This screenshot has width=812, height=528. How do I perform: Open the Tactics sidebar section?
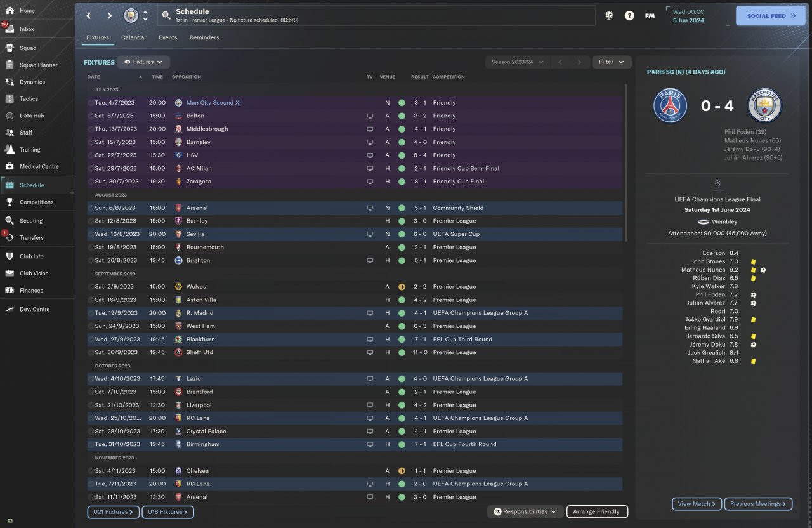(x=29, y=99)
